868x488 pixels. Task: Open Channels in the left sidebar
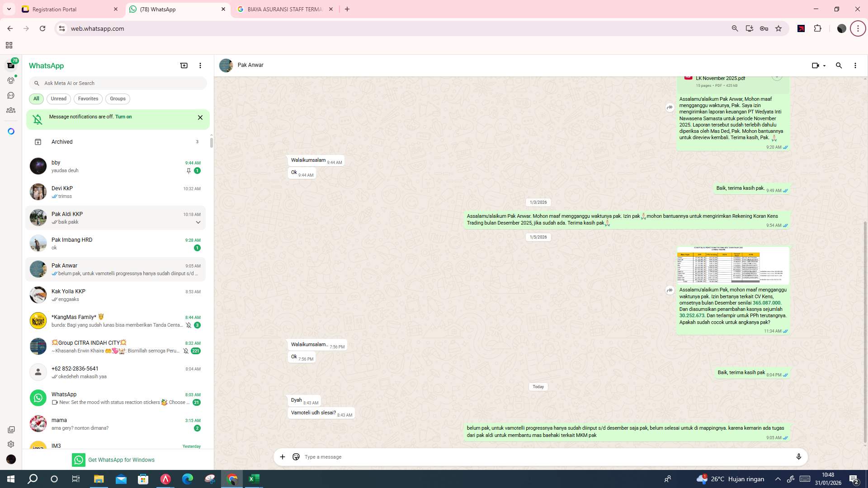[11, 95]
